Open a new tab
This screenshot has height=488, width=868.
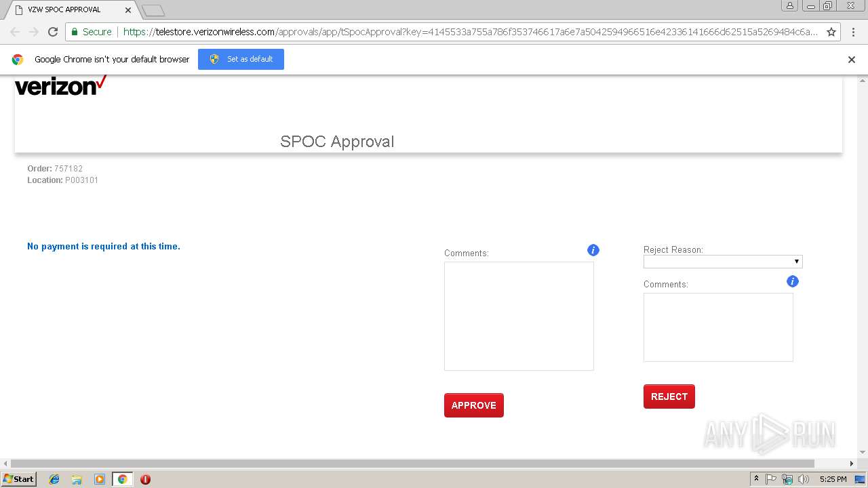click(x=153, y=10)
